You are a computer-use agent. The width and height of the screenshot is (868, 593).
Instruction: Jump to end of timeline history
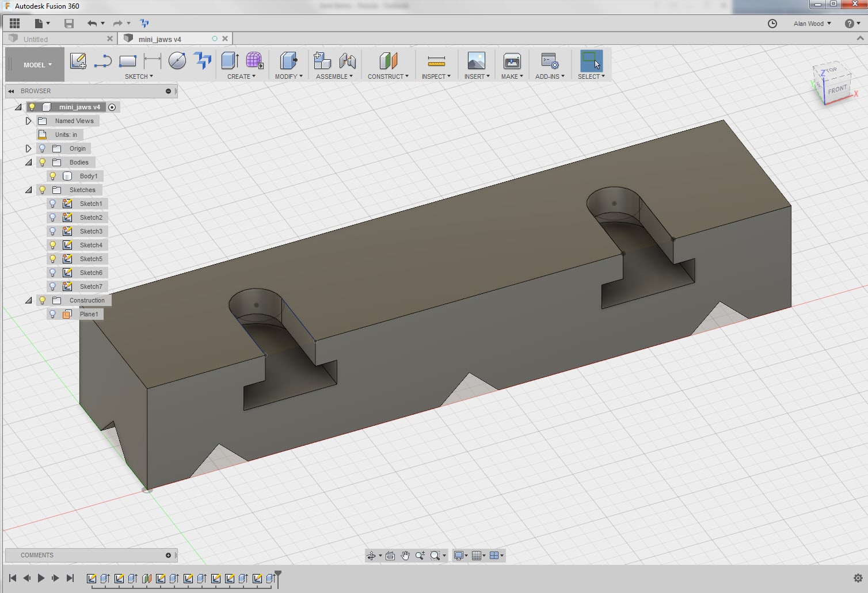tap(70, 578)
